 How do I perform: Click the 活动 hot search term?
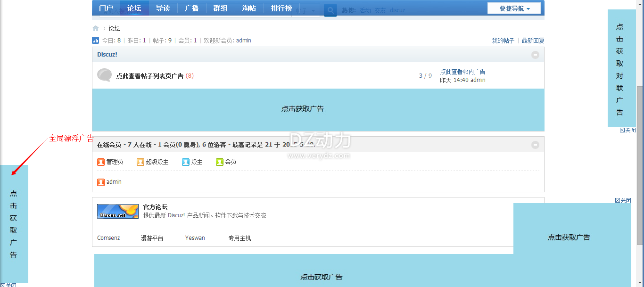tap(365, 10)
